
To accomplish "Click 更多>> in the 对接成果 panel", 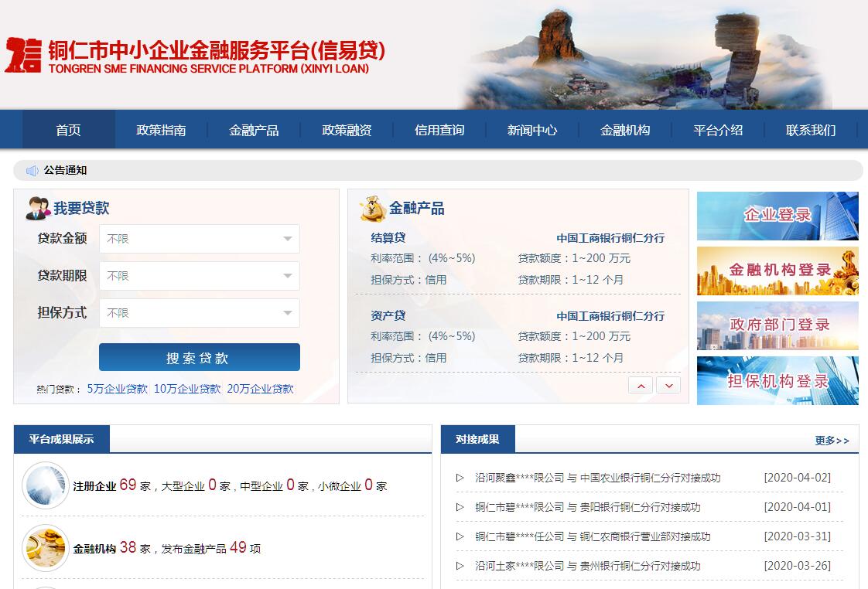I will (832, 441).
